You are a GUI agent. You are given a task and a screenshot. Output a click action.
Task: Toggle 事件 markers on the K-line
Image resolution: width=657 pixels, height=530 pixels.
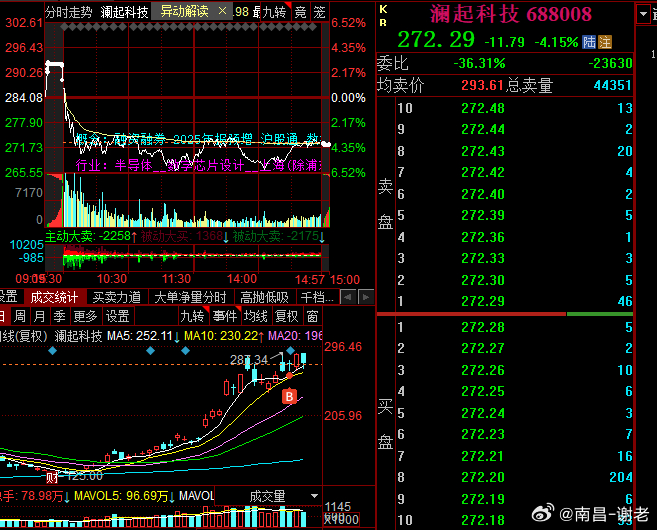[225, 316]
